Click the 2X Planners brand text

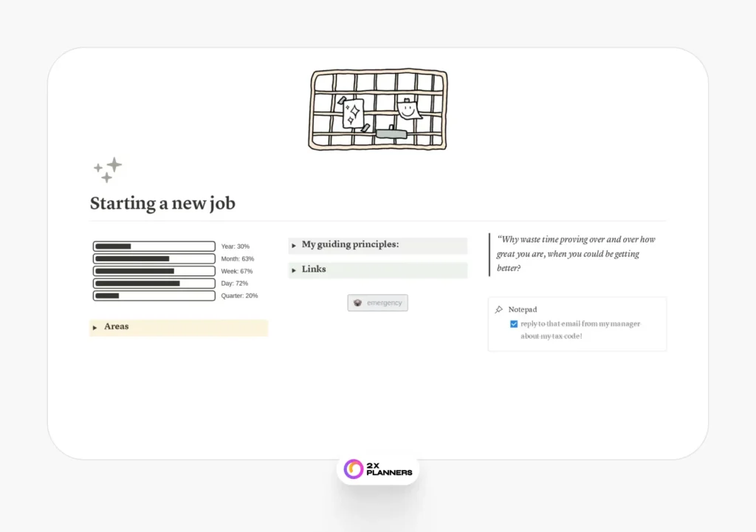pos(389,469)
